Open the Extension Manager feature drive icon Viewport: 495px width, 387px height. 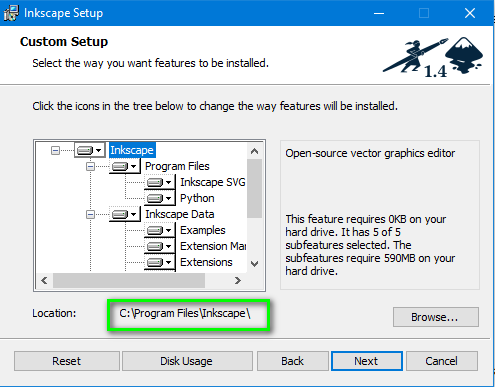tap(160, 246)
